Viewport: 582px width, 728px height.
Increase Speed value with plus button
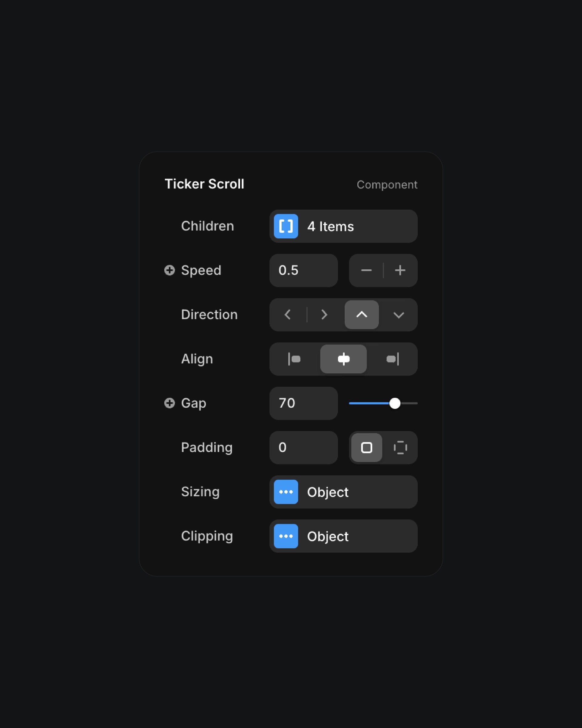[x=400, y=270]
